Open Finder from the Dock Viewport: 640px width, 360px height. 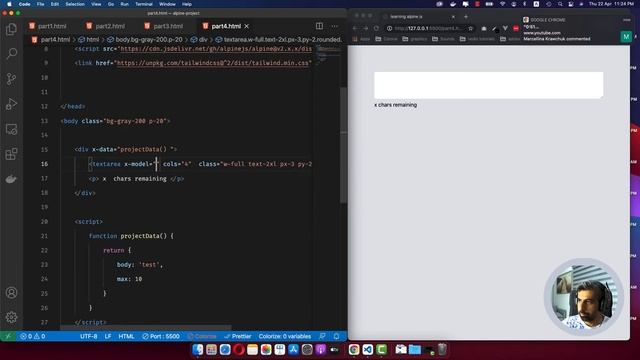click(x=198, y=349)
